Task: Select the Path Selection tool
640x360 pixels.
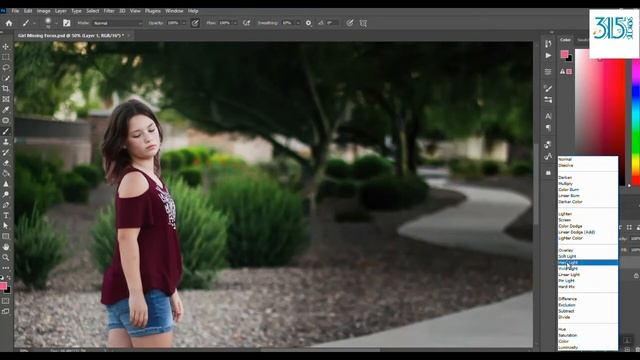Action: (x=6, y=226)
